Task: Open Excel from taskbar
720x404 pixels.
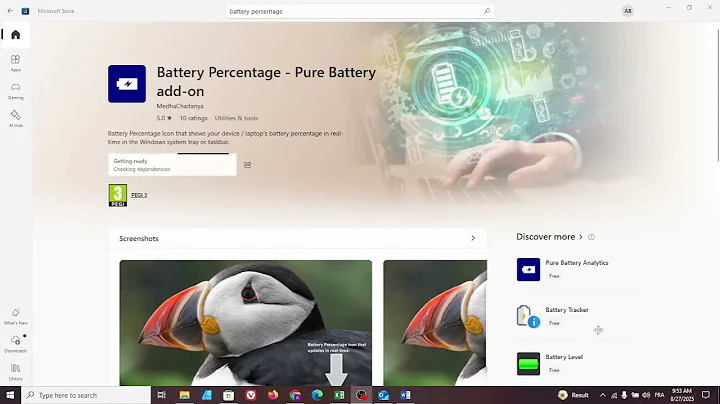Action: click(x=339, y=395)
